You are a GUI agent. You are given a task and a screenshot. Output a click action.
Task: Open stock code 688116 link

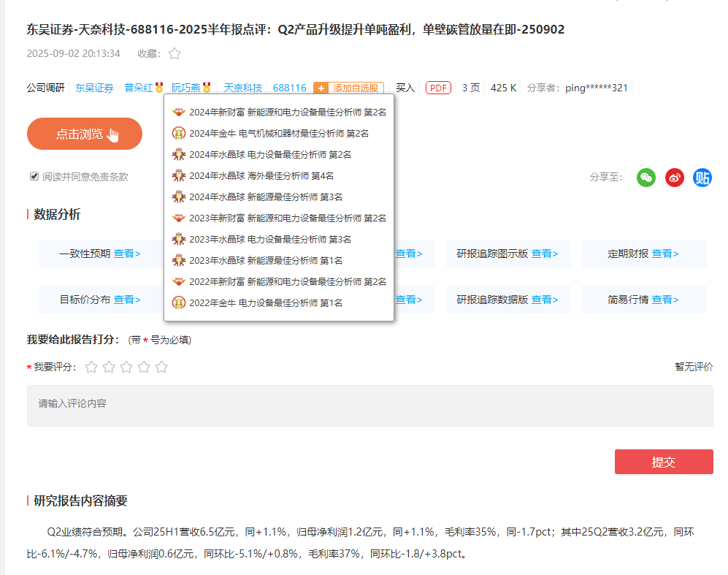[x=290, y=88]
